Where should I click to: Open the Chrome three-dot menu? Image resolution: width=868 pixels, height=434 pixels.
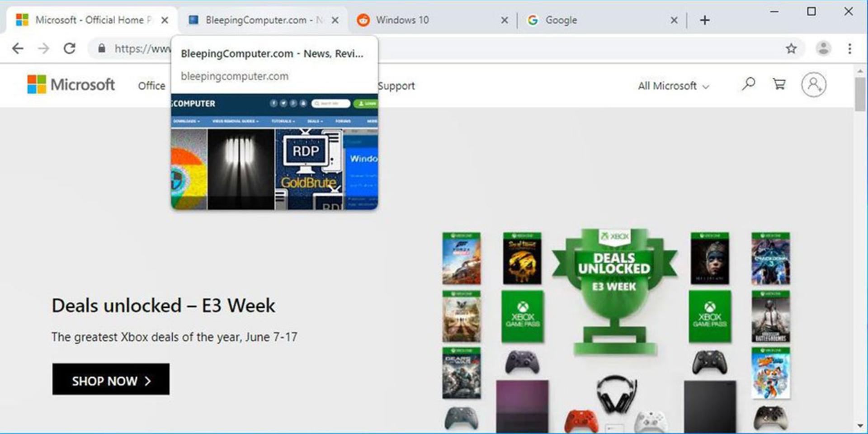pos(850,48)
